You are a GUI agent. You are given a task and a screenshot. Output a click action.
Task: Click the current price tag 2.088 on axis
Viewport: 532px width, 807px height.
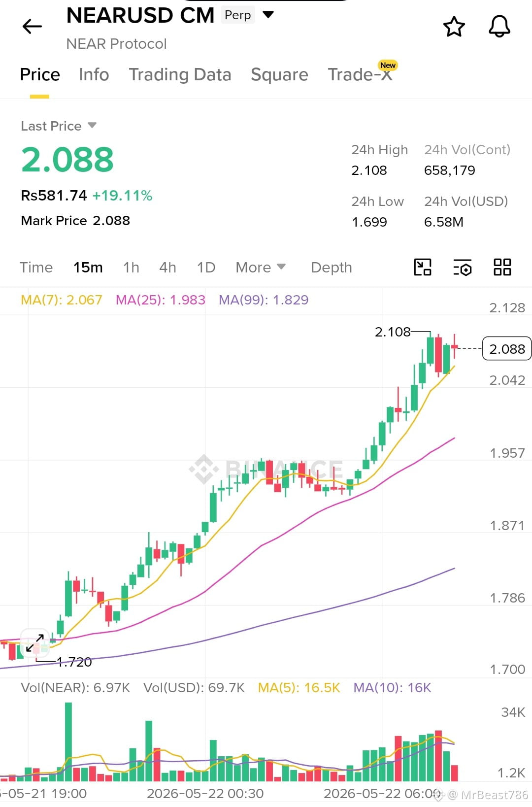507,349
